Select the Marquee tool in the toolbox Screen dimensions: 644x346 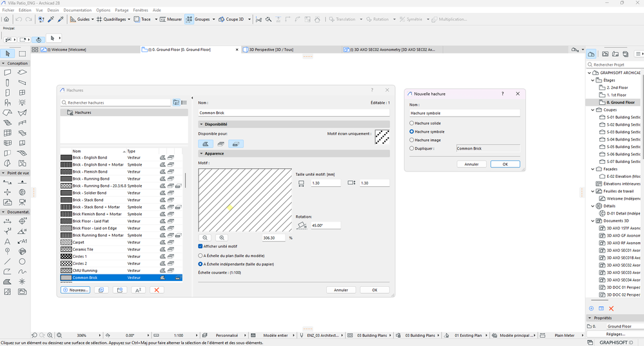pyautogui.click(x=22, y=53)
